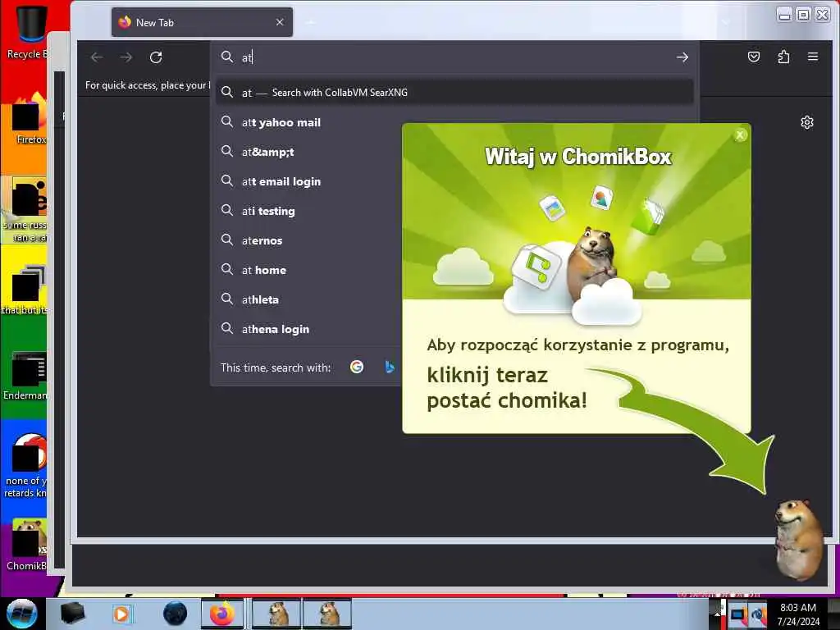Open the Windows Start orb
This screenshot has width=840, height=630.
tap(22, 614)
